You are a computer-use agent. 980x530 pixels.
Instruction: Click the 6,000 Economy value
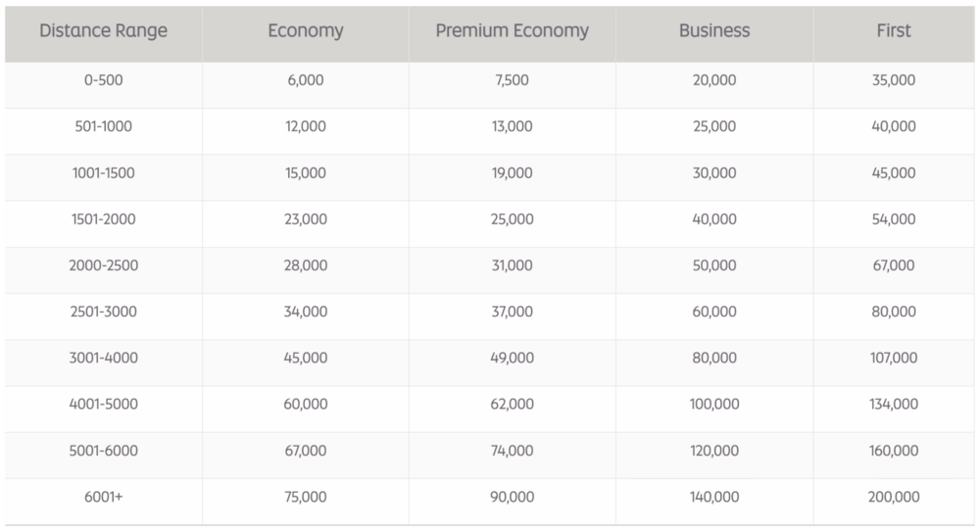(x=306, y=80)
